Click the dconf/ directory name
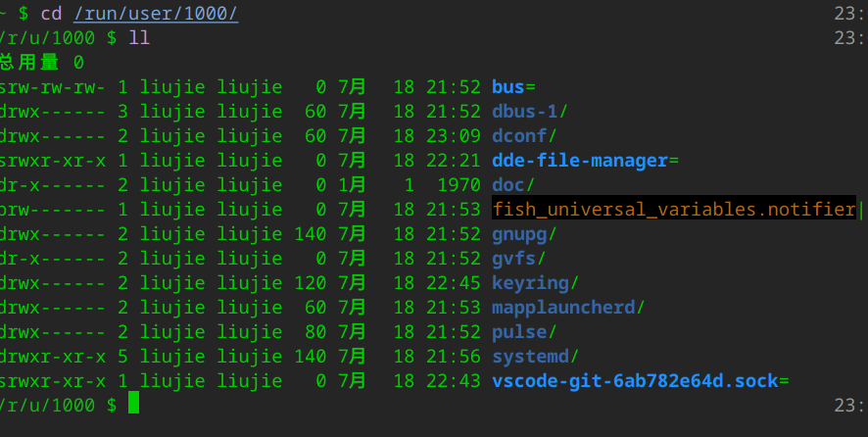The image size is (868, 437). pyautogui.click(x=524, y=136)
